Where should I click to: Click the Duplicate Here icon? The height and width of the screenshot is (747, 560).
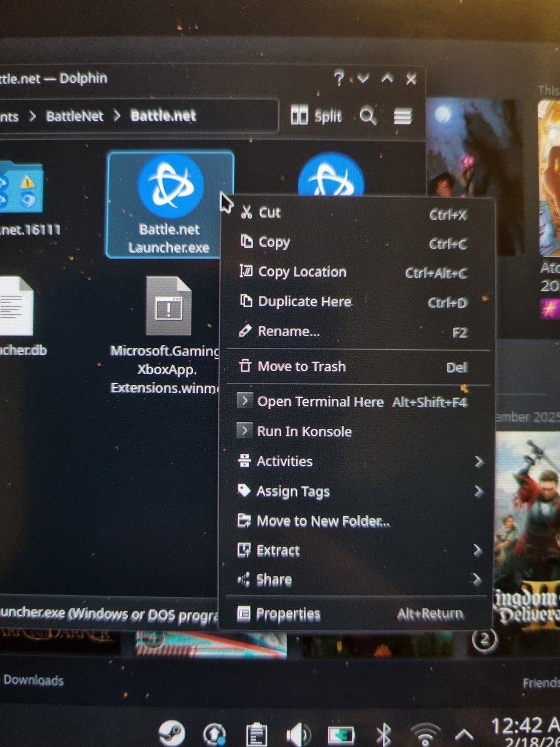246,301
